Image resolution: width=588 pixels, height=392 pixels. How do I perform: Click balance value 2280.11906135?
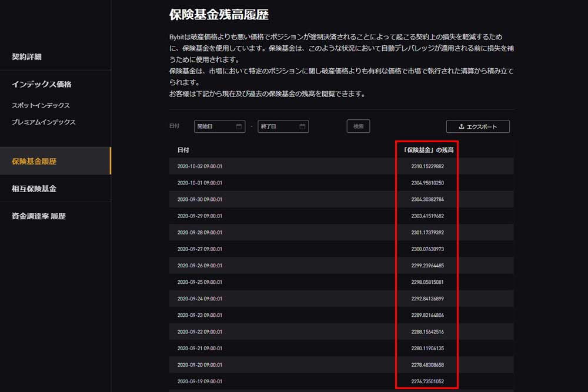tap(427, 348)
